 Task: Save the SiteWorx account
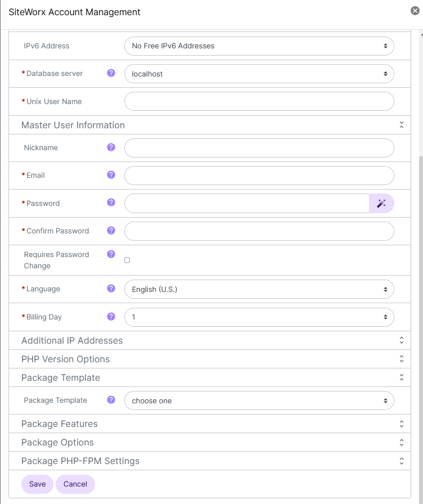click(37, 484)
